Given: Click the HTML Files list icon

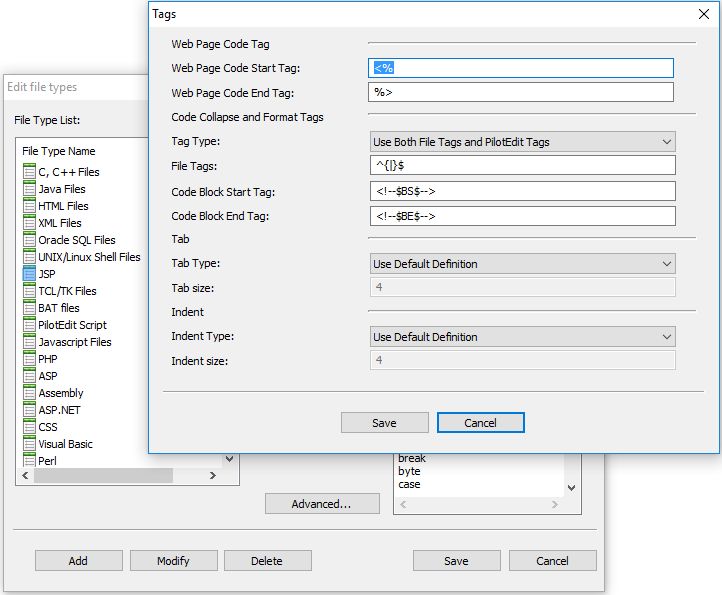Looking at the screenshot, I should coord(29,205).
